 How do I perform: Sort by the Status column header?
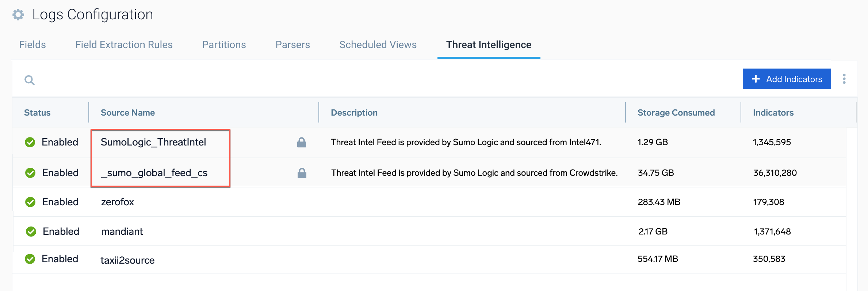[x=37, y=113]
